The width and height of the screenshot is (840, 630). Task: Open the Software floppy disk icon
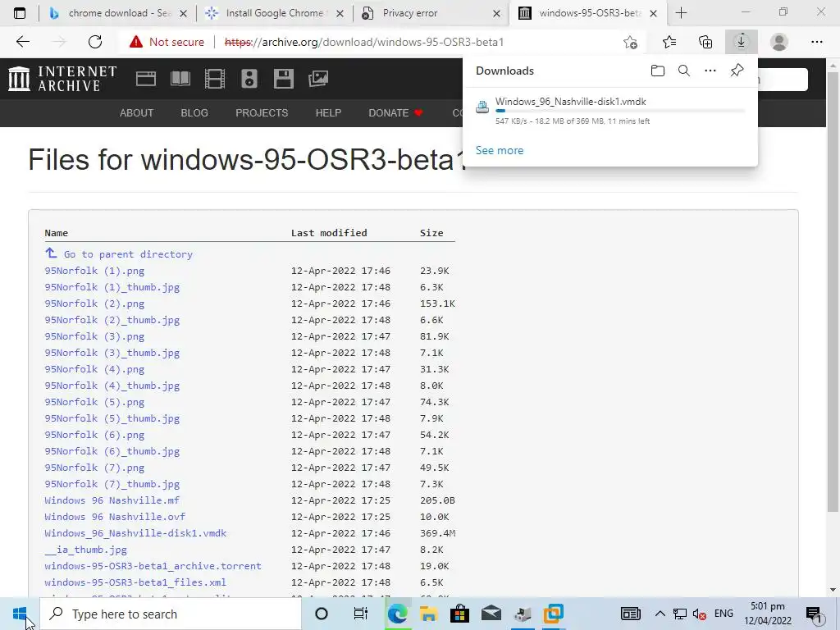coord(283,79)
